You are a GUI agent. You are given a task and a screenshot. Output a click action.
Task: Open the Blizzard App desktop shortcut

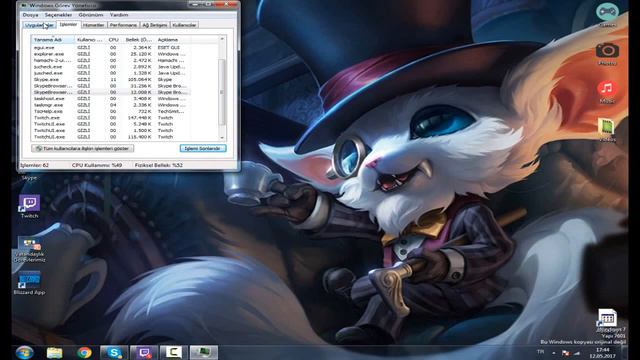(x=29, y=282)
